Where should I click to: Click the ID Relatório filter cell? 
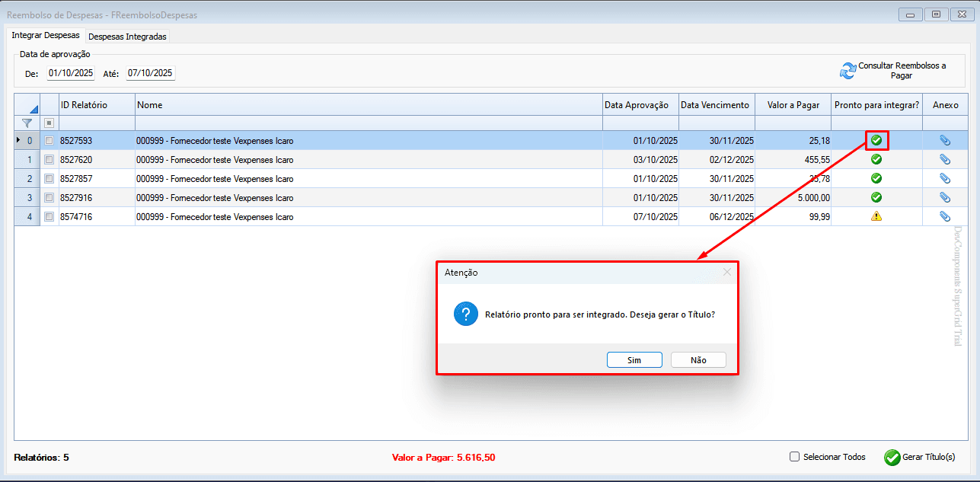point(97,123)
